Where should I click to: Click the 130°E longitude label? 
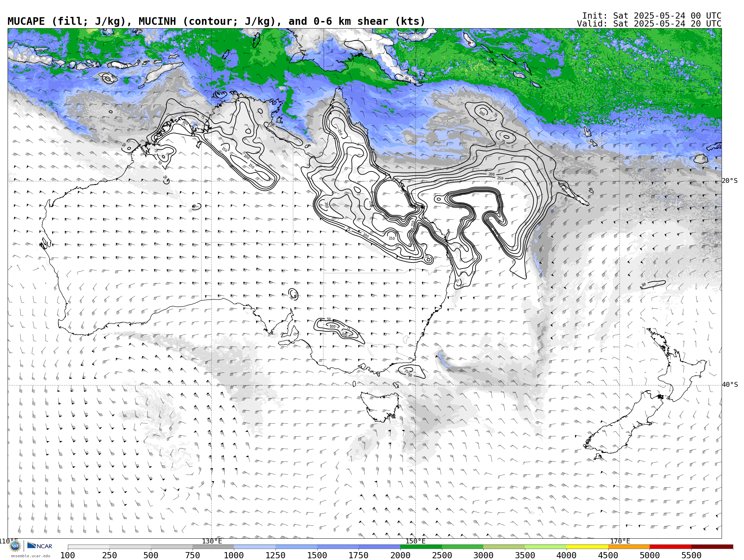point(212,541)
